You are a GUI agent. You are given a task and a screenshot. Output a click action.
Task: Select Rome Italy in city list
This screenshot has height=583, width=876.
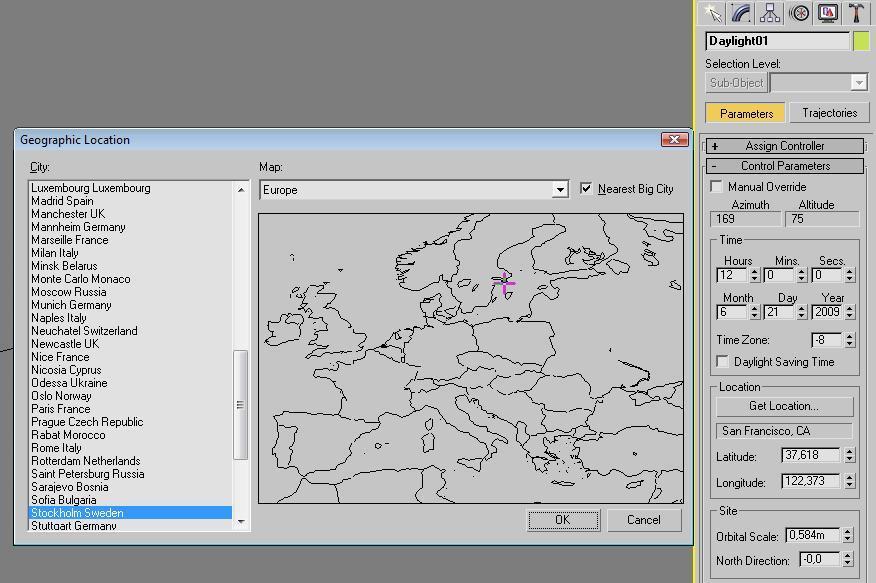click(x=130, y=448)
